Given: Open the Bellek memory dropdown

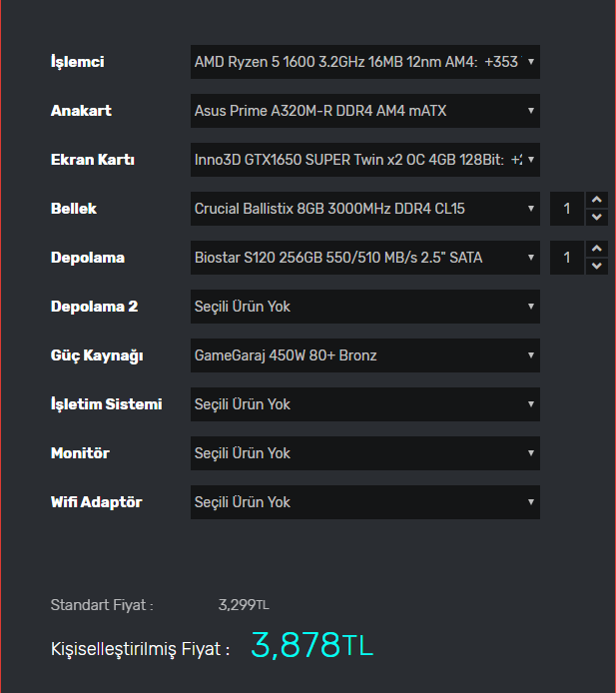Looking at the screenshot, I should pyautogui.click(x=365, y=209).
